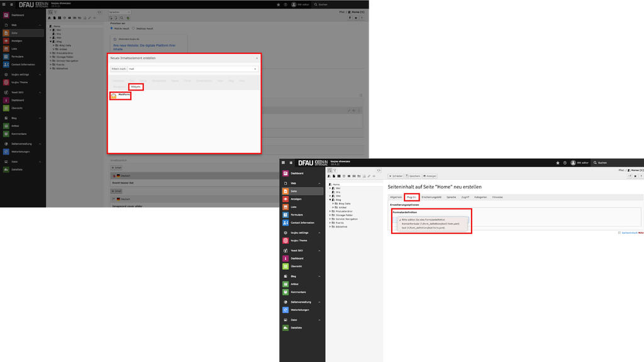
Task: Click the Speichern button
Action: 413,176
